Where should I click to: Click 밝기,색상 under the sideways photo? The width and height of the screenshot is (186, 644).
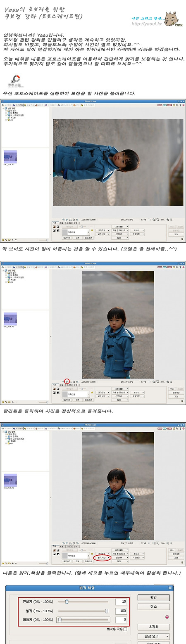coord(103,234)
